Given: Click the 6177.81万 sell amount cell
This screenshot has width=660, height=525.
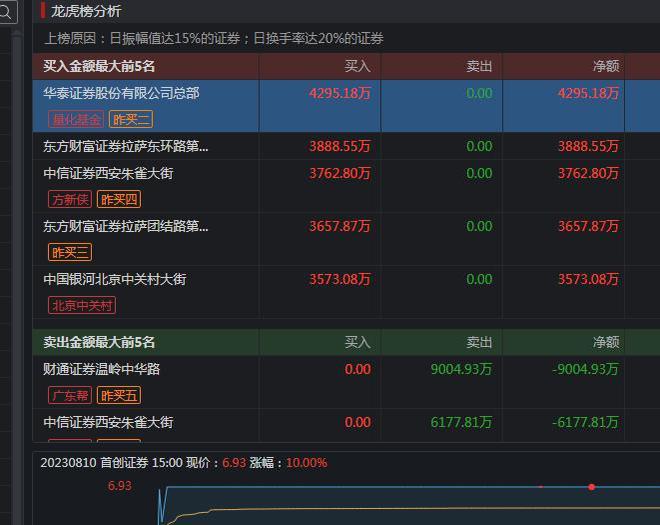Looking at the screenshot, I should pyautogui.click(x=461, y=422).
